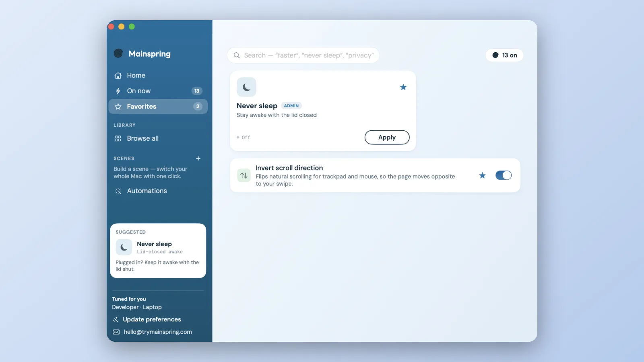Click the 13 on status pill
This screenshot has width=644, height=362.
click(x=505, y=56)
